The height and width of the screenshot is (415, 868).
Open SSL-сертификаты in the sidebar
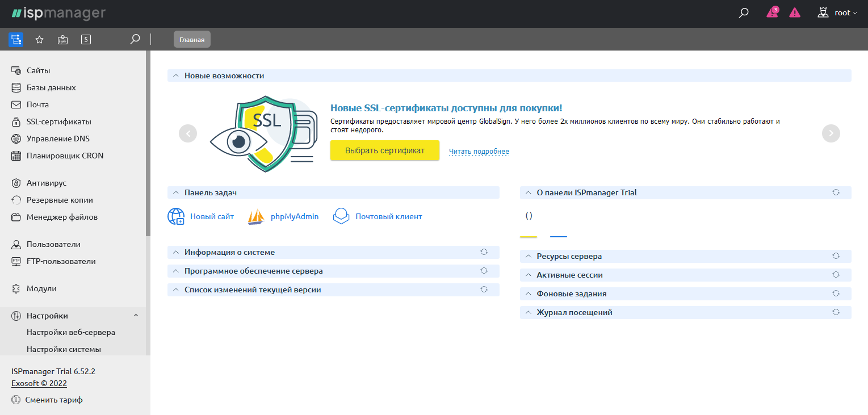coord(59,121)
